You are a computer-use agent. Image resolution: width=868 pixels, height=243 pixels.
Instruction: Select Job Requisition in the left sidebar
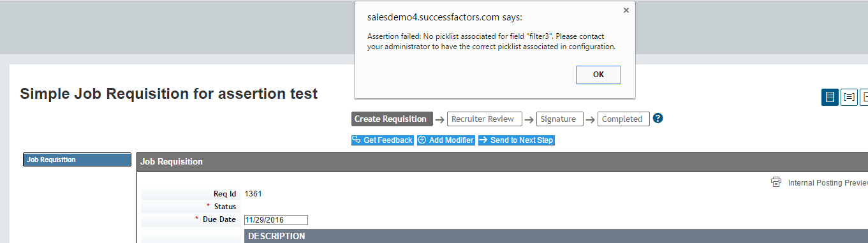click(77, 159)
